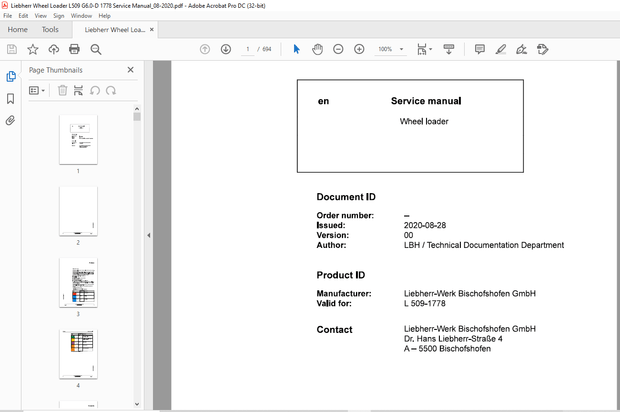Select page 1 thumbnail
The width and height of the screenshot is (620, 412).
[x=78, y=140]
